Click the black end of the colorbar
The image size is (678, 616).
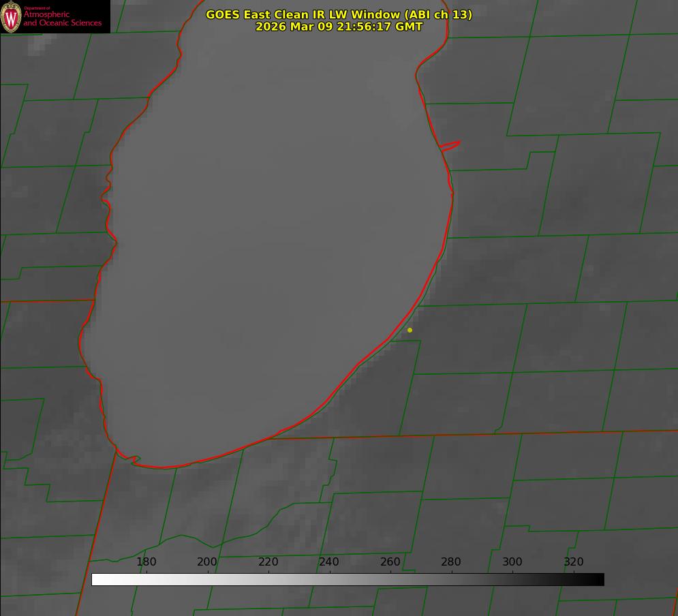pos(599,579)
